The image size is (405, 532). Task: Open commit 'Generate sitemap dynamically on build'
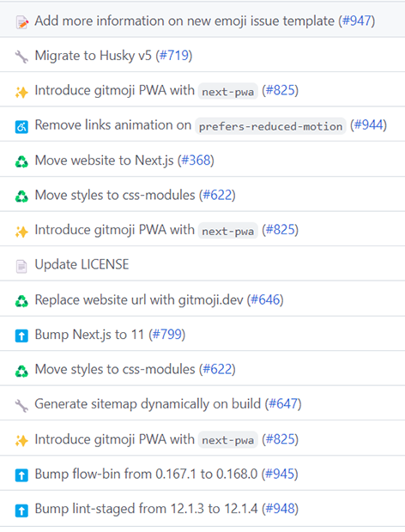coord(148,404)
